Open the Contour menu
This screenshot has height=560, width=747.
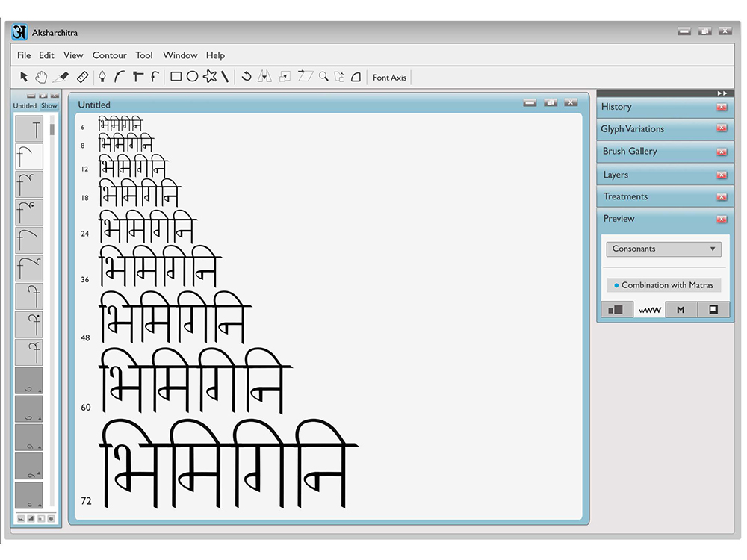tap(110, 55)
